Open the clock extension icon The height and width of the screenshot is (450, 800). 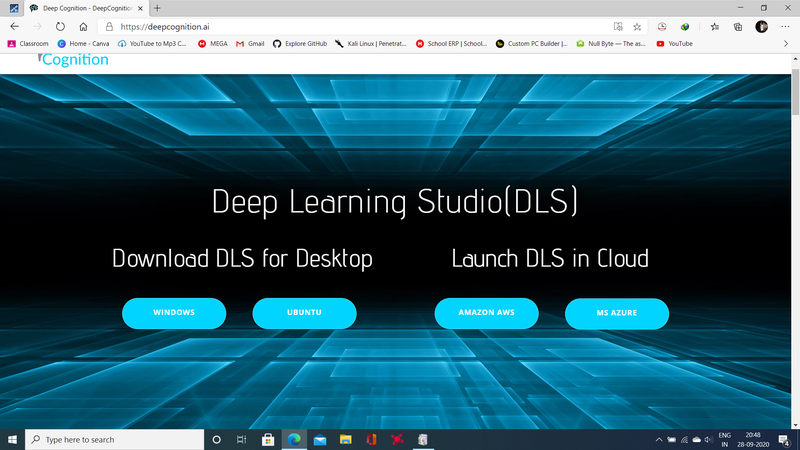click(662, 27)
